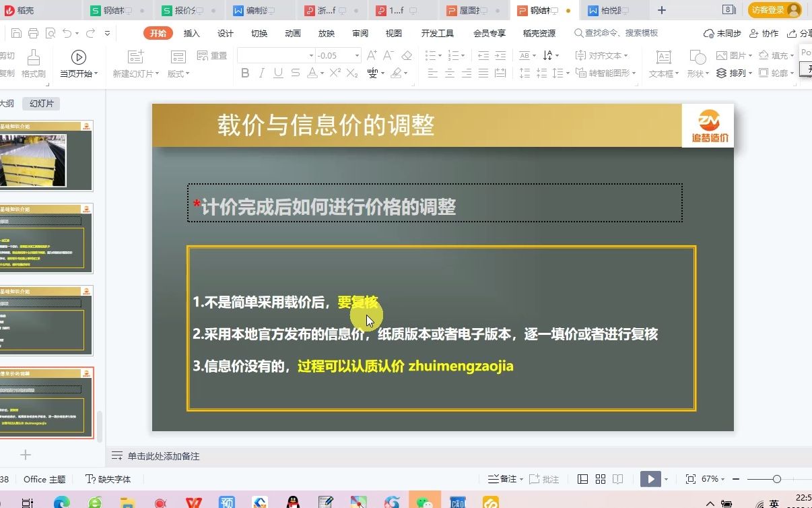Insert a picture via the 图片 icon

tap(732, 55)
